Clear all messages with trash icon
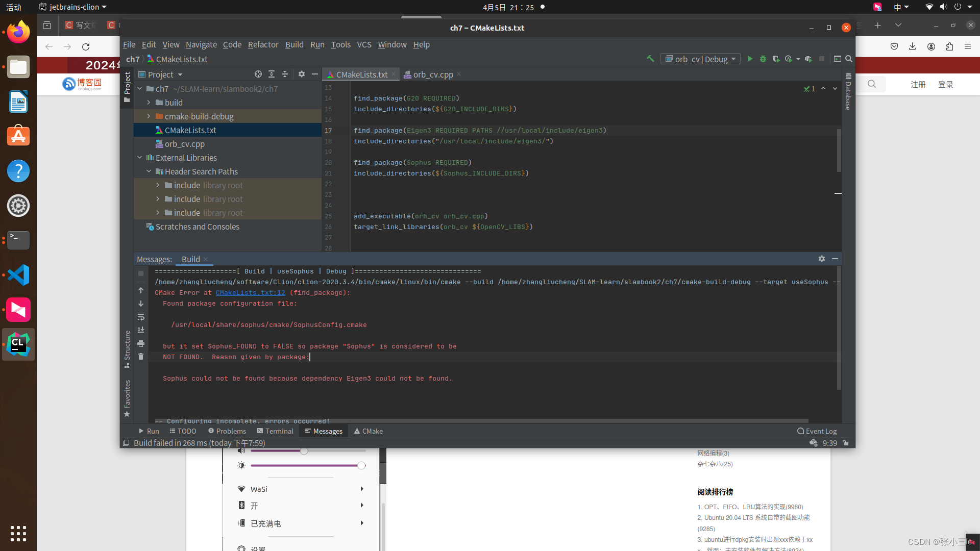 (141, 357)
